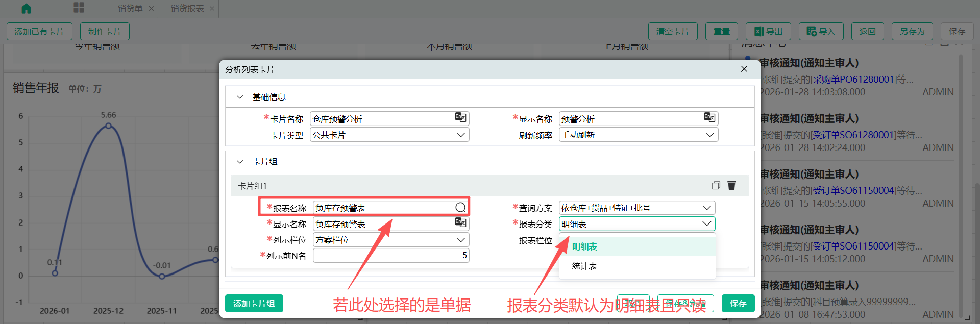Click the search icon in 报表名称 field

(460, 207)
